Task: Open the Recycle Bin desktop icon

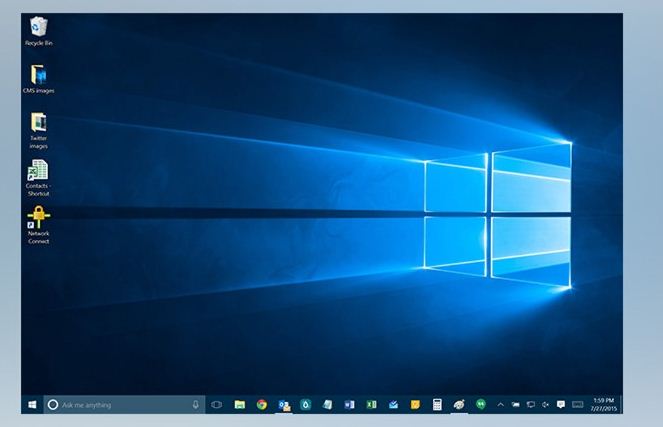Action: point(38,31)
